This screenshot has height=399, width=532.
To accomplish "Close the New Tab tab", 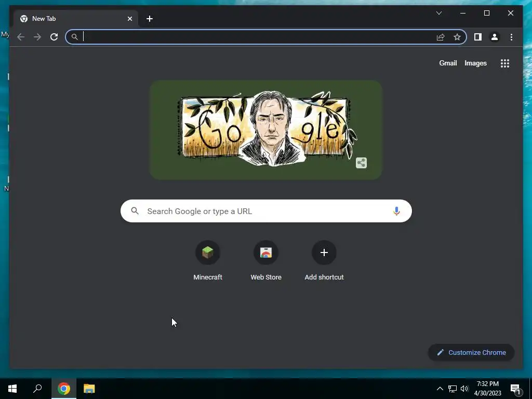I will coord(129,19).
